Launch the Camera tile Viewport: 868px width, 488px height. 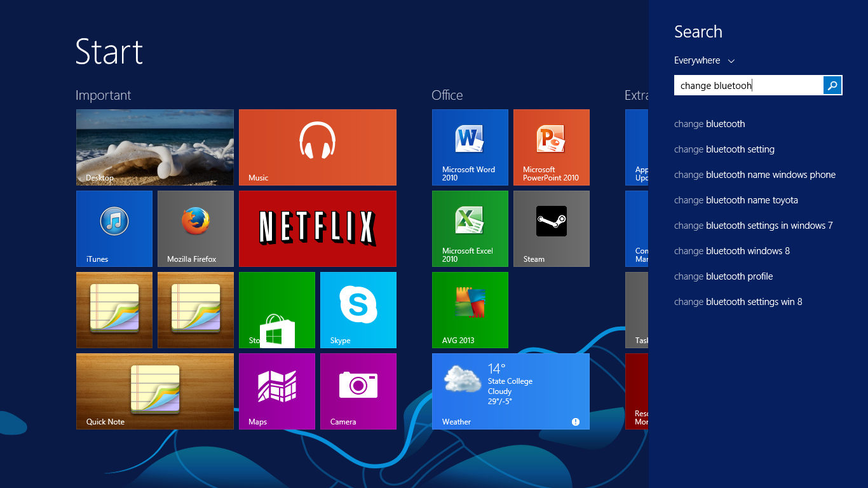tap(358, 391)
